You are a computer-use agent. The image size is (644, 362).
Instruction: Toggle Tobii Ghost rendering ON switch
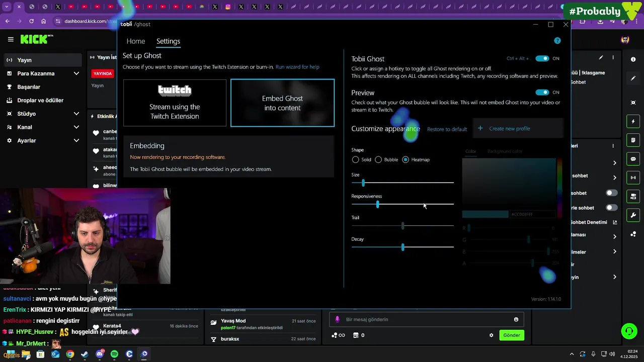point(542,58)
